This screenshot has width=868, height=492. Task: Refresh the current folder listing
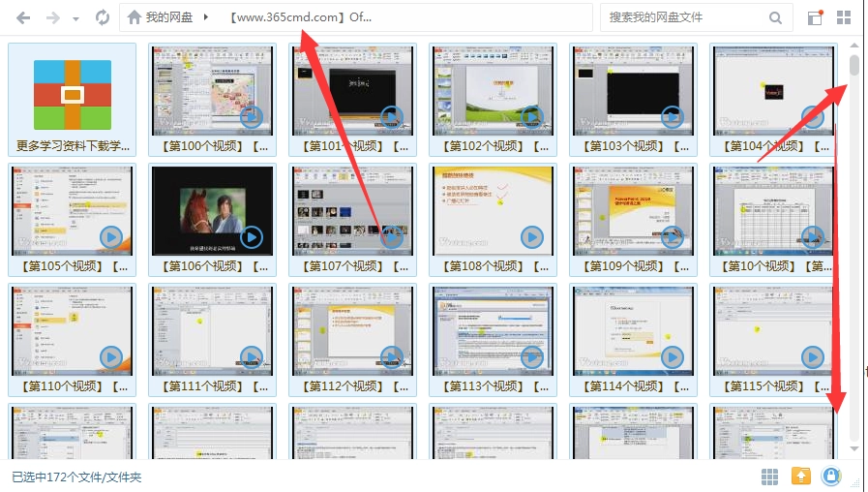coord(102,17)
